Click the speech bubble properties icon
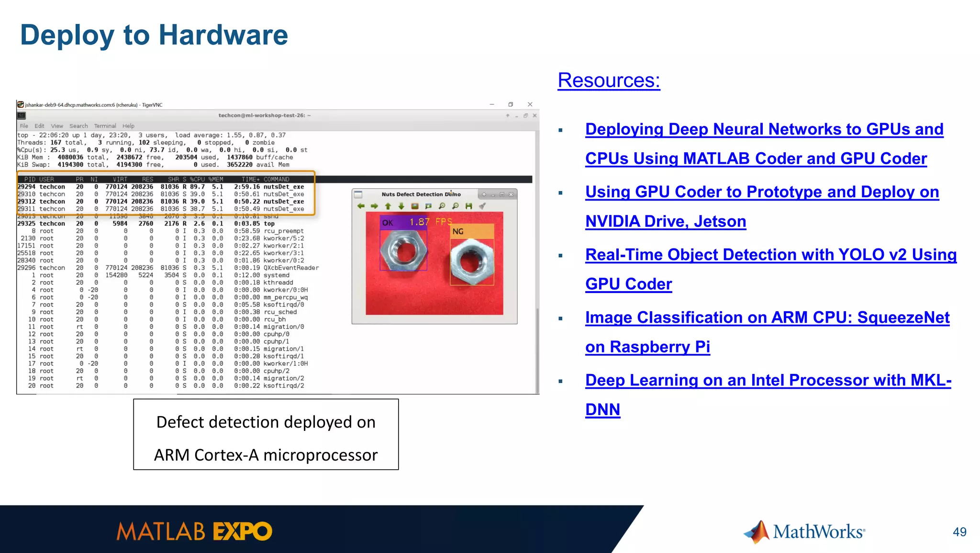980x553 pixels. (x=428, y=206)
